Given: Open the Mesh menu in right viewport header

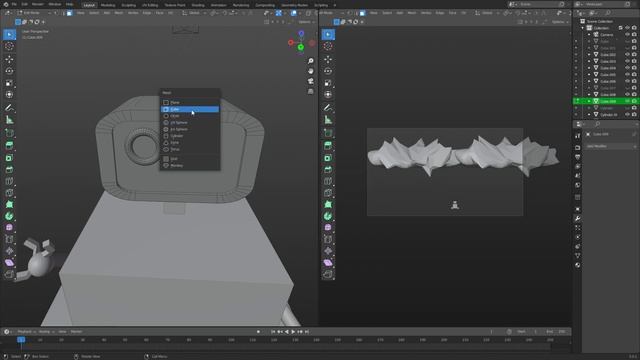Looking at the screenshot, I should (x=412, y=13).
